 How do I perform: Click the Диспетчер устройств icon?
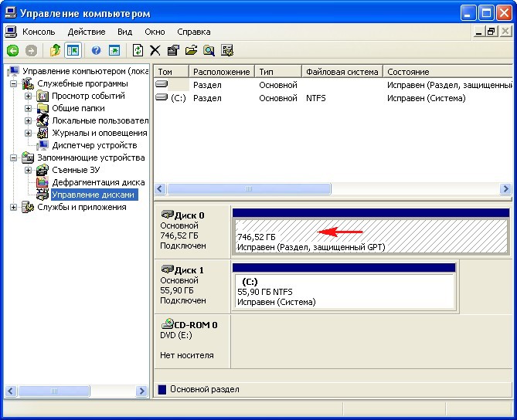pyautogui.click(x=43, y=145)
